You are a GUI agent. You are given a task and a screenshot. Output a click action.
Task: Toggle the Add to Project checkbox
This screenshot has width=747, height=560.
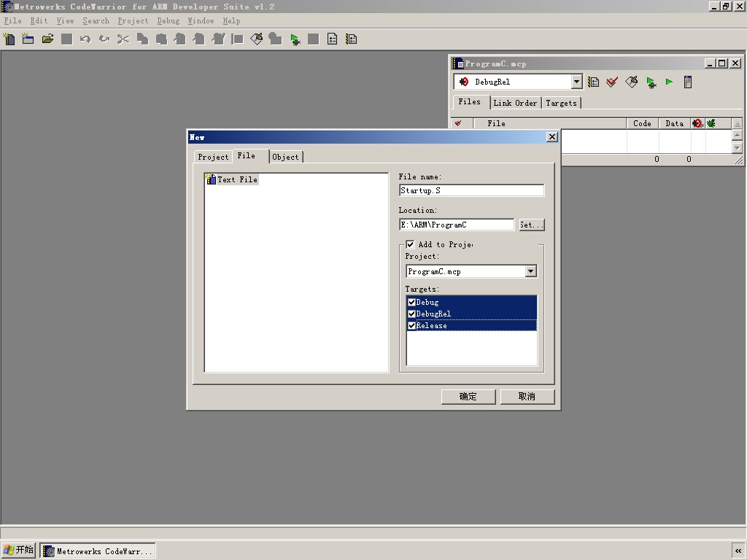click(410, 244)
